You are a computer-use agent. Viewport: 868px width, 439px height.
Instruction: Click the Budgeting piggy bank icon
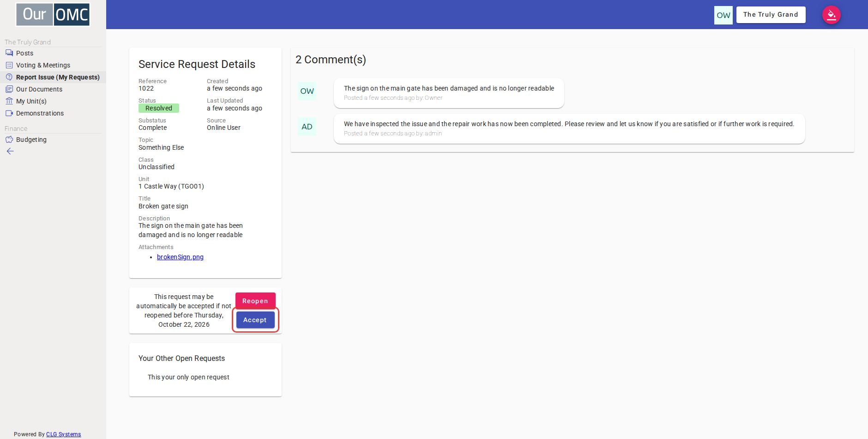[9, 140]
